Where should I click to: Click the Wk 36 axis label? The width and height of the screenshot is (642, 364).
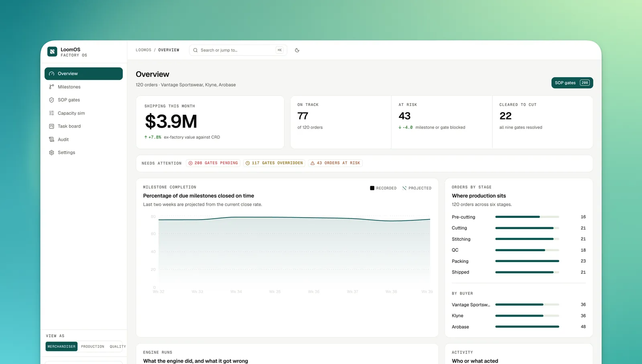[x=314, y=292]
